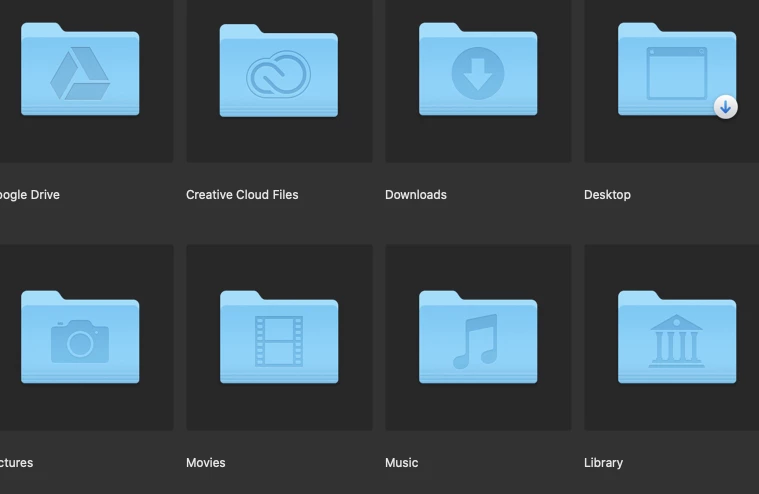Open the Creative Cloud Files folder icon

pos(279,70)
